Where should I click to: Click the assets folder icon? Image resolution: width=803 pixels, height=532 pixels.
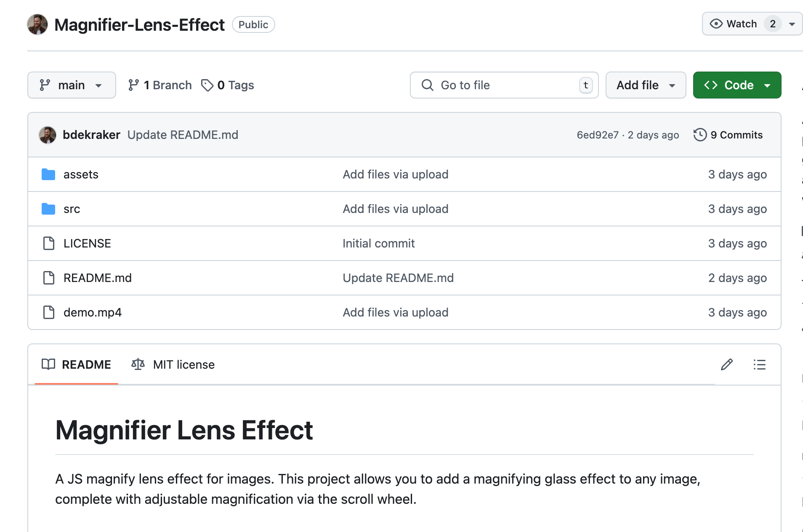click(x=48, y=174)
